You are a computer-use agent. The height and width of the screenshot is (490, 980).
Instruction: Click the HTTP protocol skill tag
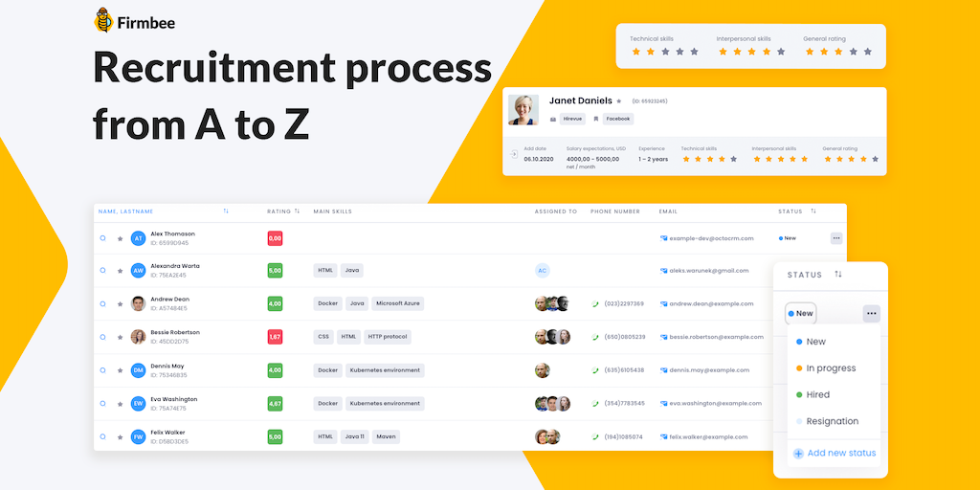[x=388, y=337]
